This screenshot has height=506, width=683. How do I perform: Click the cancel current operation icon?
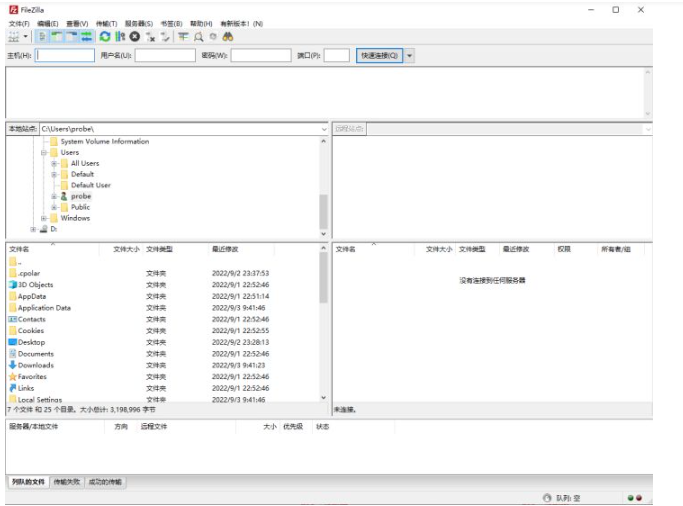coord(135,37)
